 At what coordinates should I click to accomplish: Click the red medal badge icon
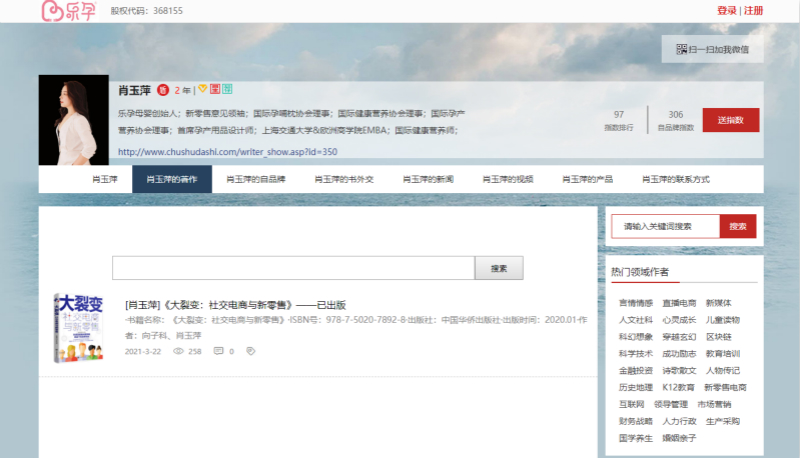point(214,89)
